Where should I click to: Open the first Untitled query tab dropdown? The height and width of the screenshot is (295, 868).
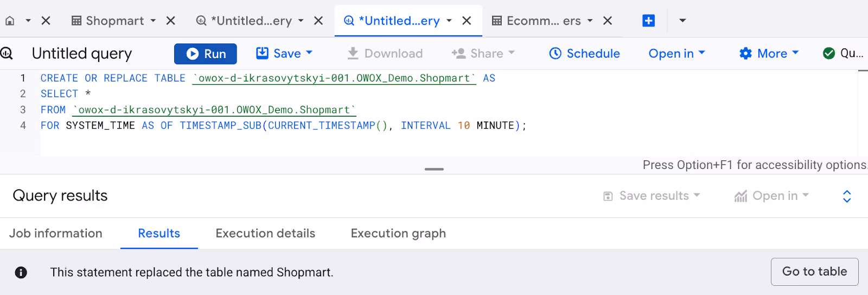pyautogui.click(x=301, y=21)
